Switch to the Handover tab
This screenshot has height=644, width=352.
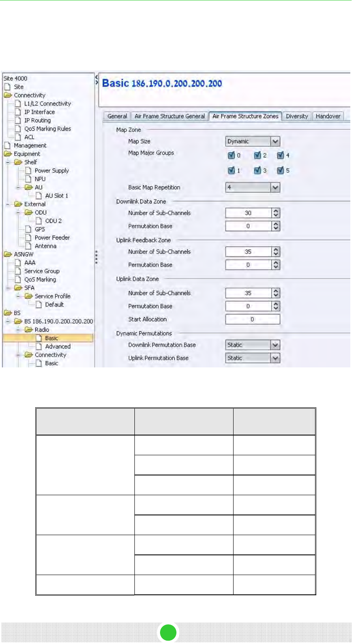(328, 116)
